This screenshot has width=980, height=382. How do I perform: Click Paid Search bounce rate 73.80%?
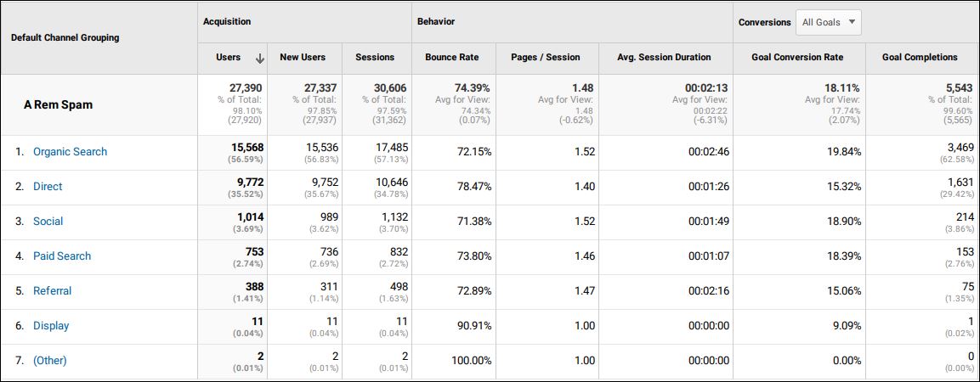(x=473, y=256)
